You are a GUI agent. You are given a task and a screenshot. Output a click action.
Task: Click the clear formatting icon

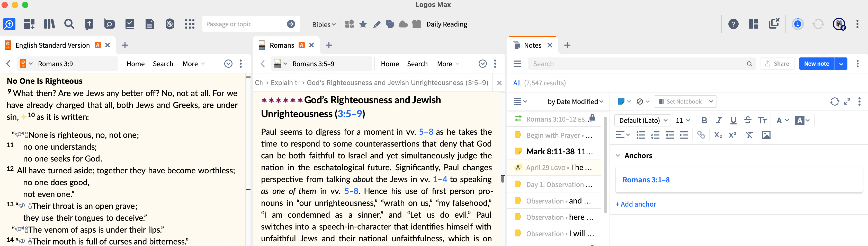pyautogui.click(x=749, y=135)
